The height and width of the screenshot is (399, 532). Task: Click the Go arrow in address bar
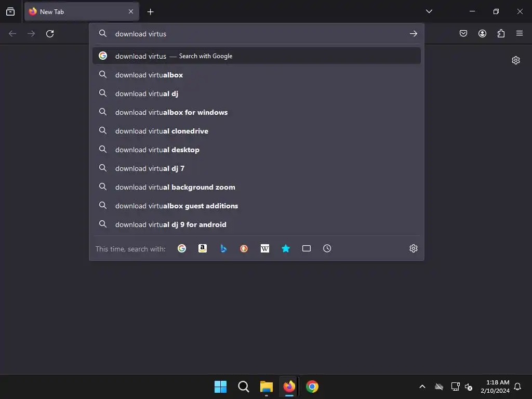pyautogui.click(x=413, y=34)
